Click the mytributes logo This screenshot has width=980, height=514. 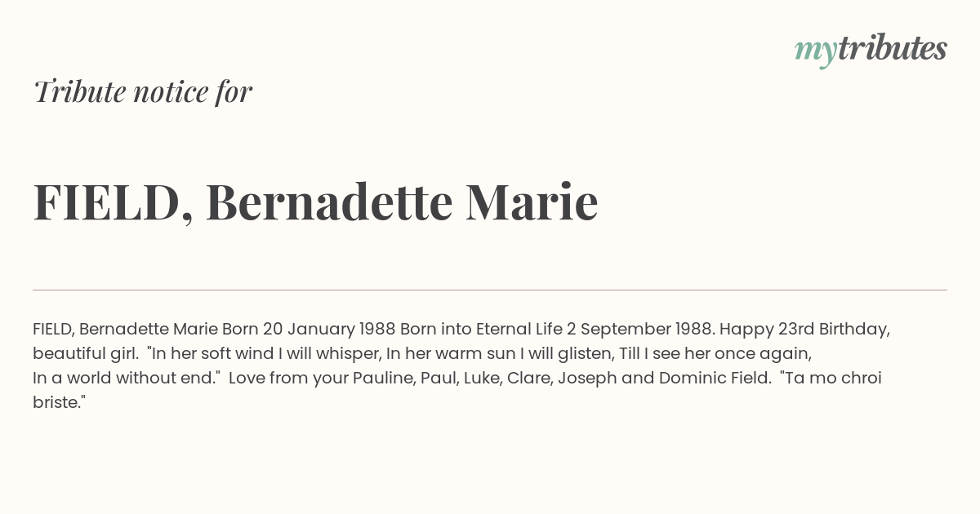871,50
